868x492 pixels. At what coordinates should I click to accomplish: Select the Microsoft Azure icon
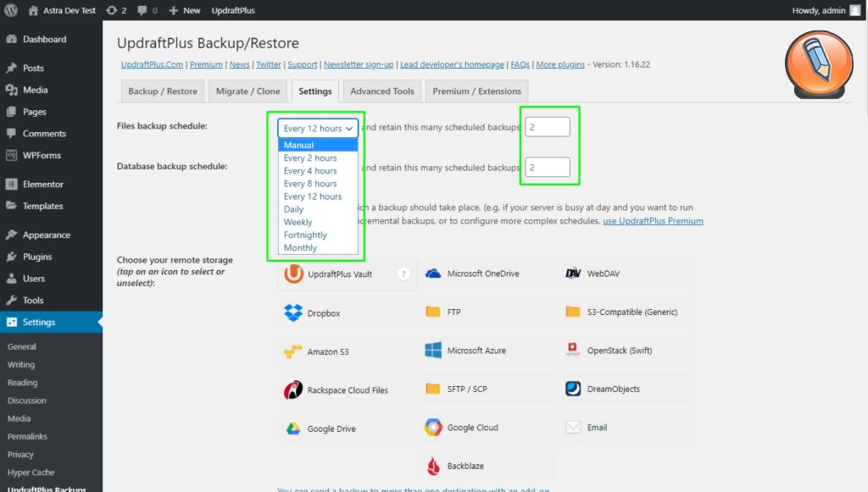pos(433,350)
